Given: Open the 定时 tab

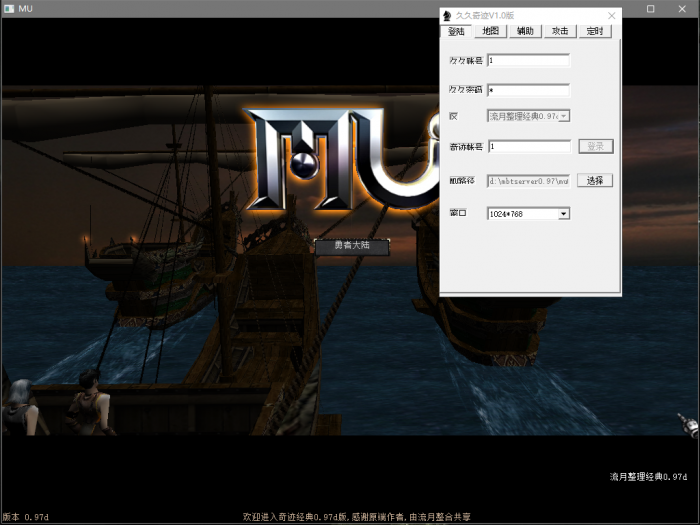Looking at the screenshot, I should [595, 31].
